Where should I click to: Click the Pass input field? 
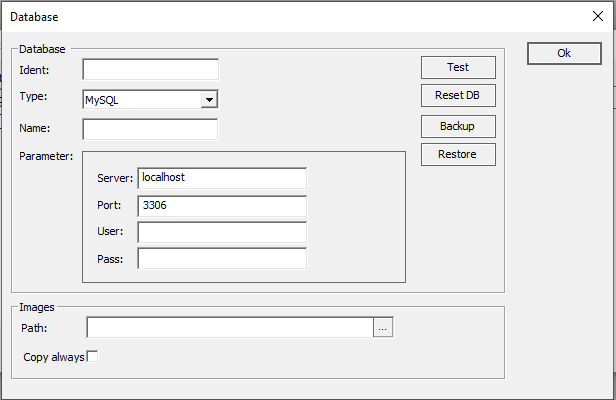pyautogui.click(x=221, y=259)
